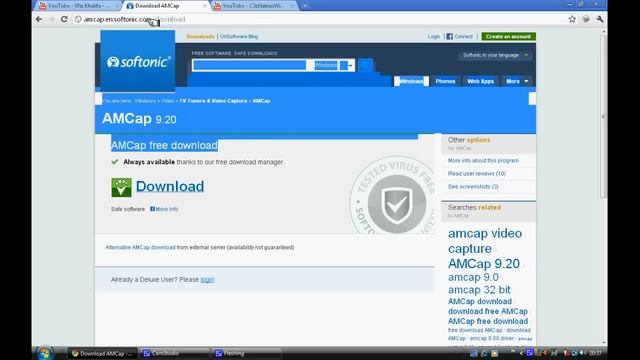This screenshot has height=360, width=640.
Task: Open the Windows Start orb
Action: pyautogui.click(x=44, y=353)
